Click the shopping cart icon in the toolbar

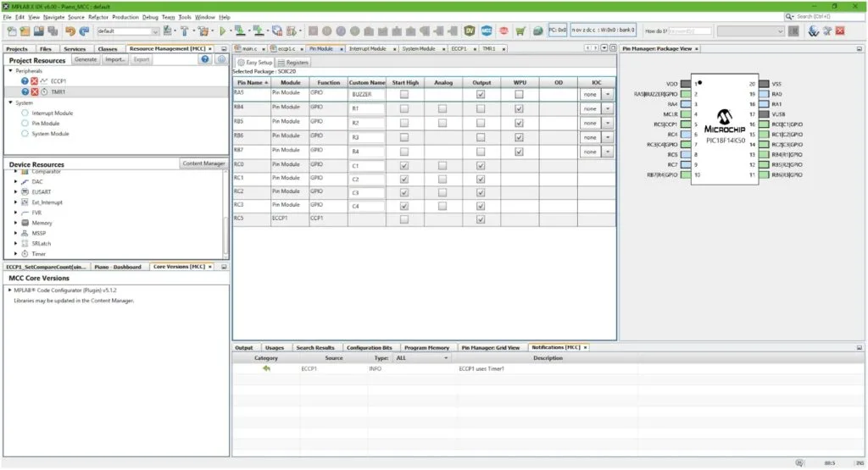520,31
